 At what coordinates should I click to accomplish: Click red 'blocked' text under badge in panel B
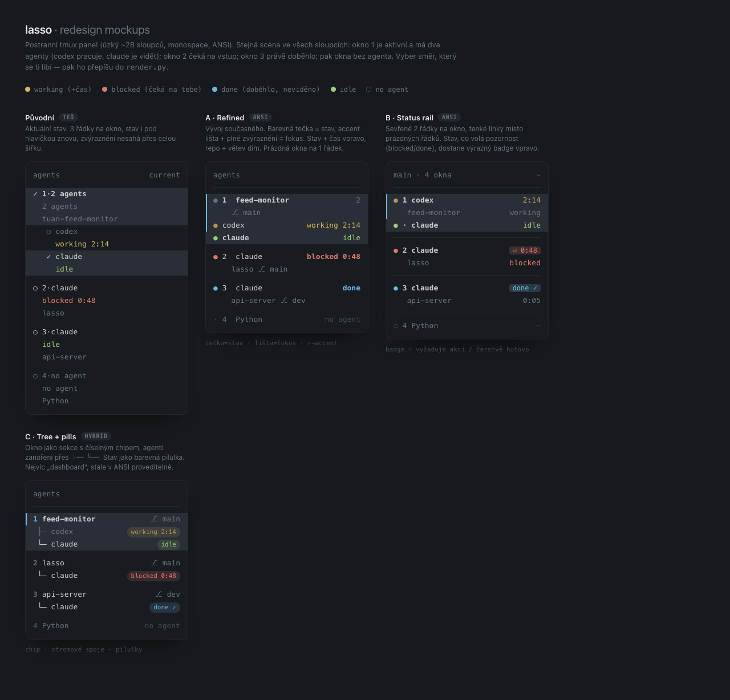tap(525, 263)
